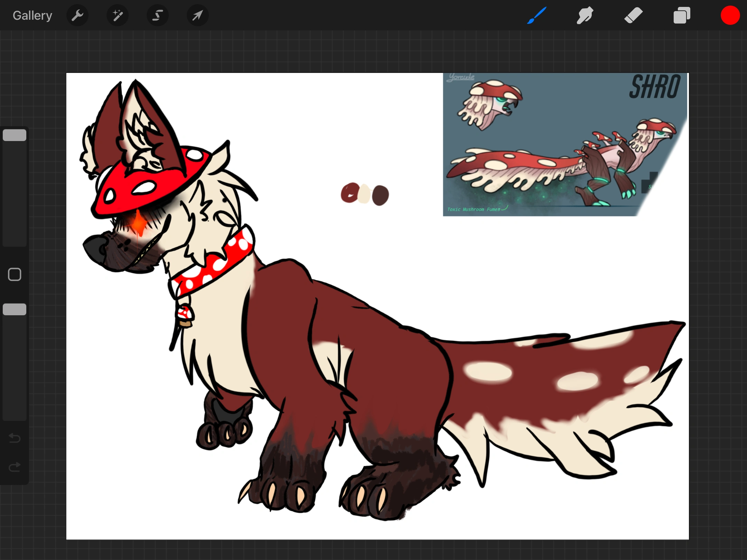This screenshot has width=747, height=560.
Task: Open the Actions menu wrench icon
Action: [x=77, y=15]
